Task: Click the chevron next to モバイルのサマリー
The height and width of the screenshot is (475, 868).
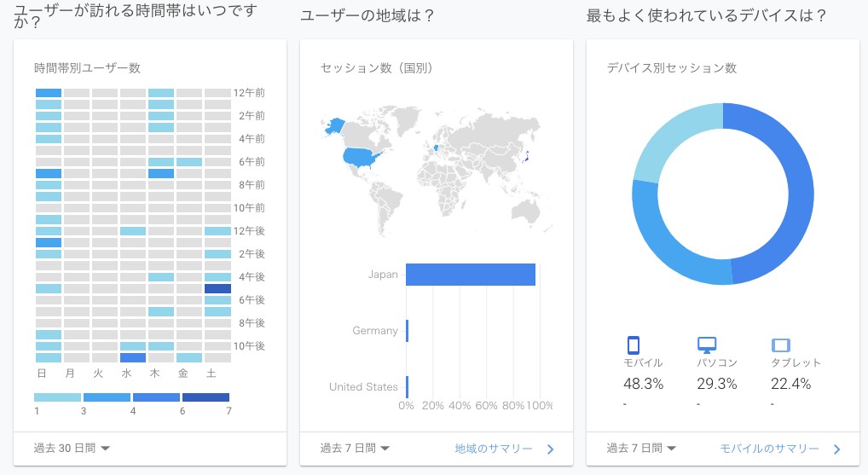Action: 836,449
